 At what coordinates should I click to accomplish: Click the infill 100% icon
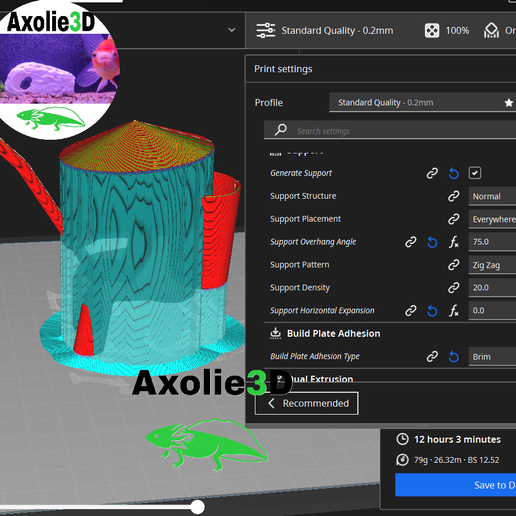(432, 31)
